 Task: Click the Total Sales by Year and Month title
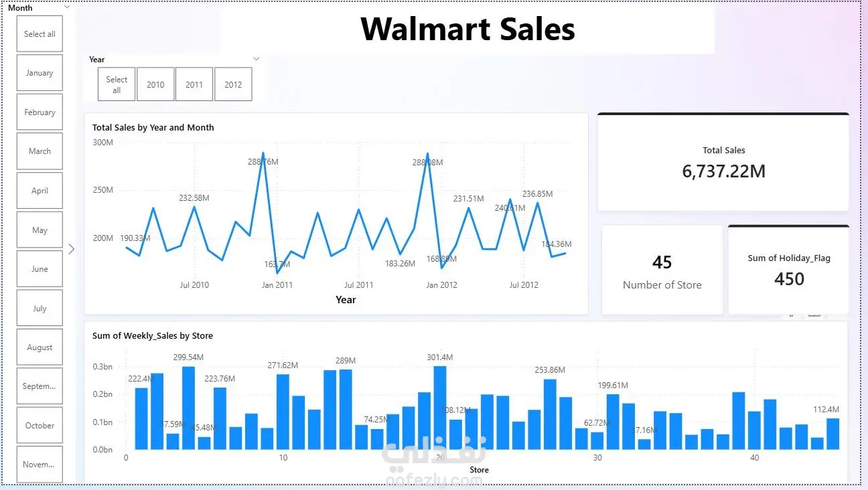point(153,127)
